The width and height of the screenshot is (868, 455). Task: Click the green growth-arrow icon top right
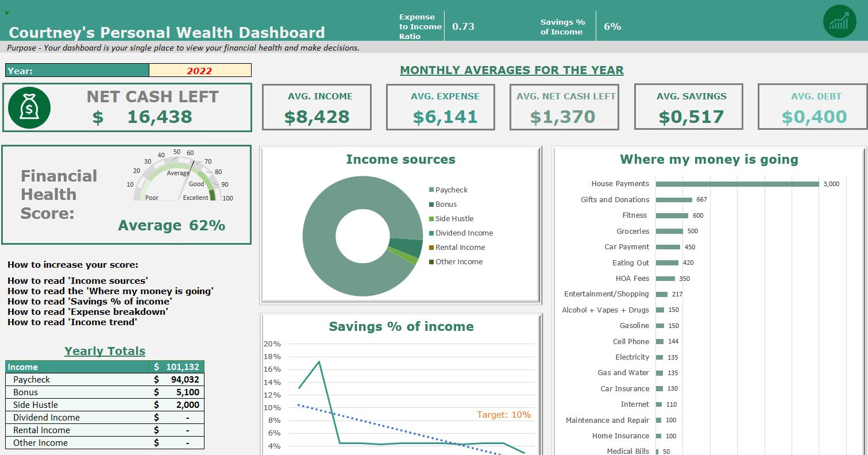point(839,21)
